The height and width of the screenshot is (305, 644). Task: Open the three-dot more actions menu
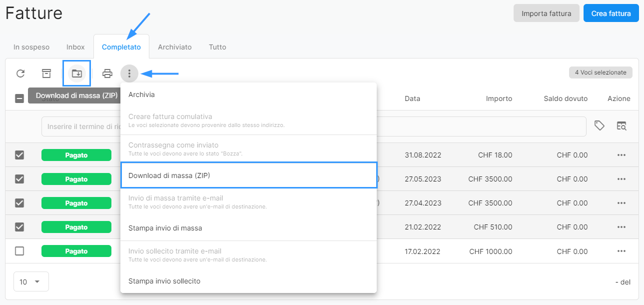(129, 73)
